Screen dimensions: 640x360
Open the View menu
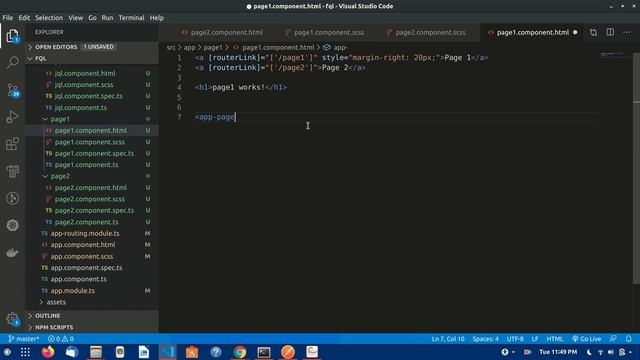(76, 18)
